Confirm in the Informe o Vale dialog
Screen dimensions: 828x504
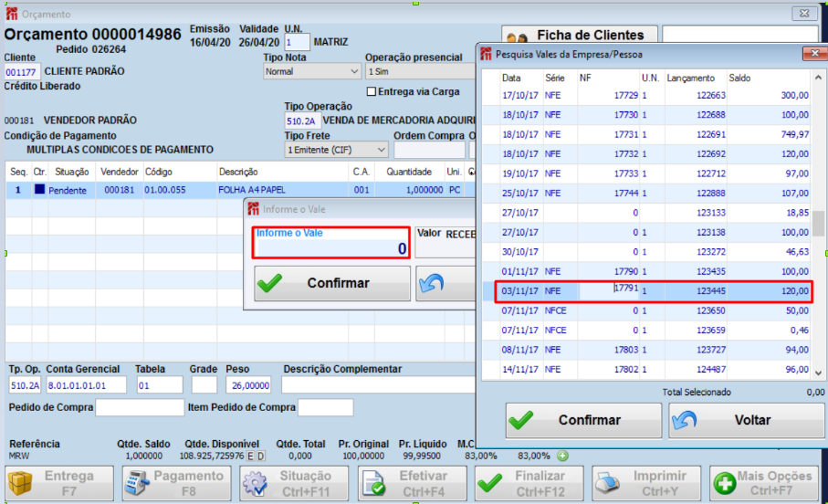pyautogui.click(x=332, y=283)
